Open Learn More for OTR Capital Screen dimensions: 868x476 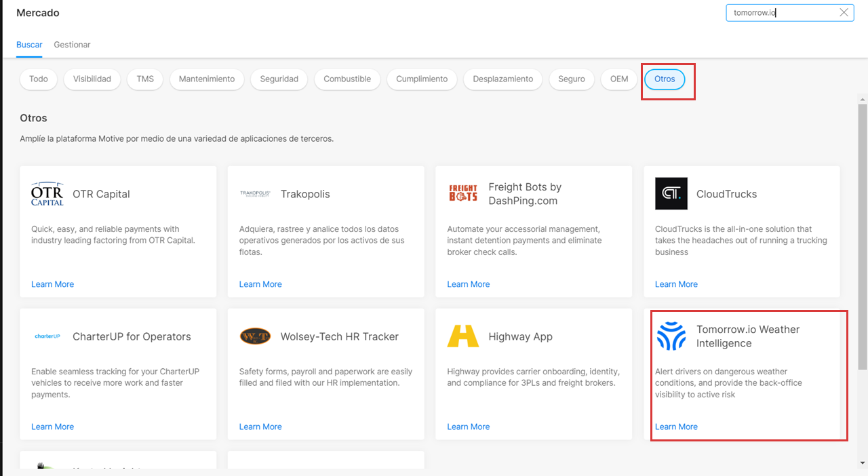click(x=52, y=284)
